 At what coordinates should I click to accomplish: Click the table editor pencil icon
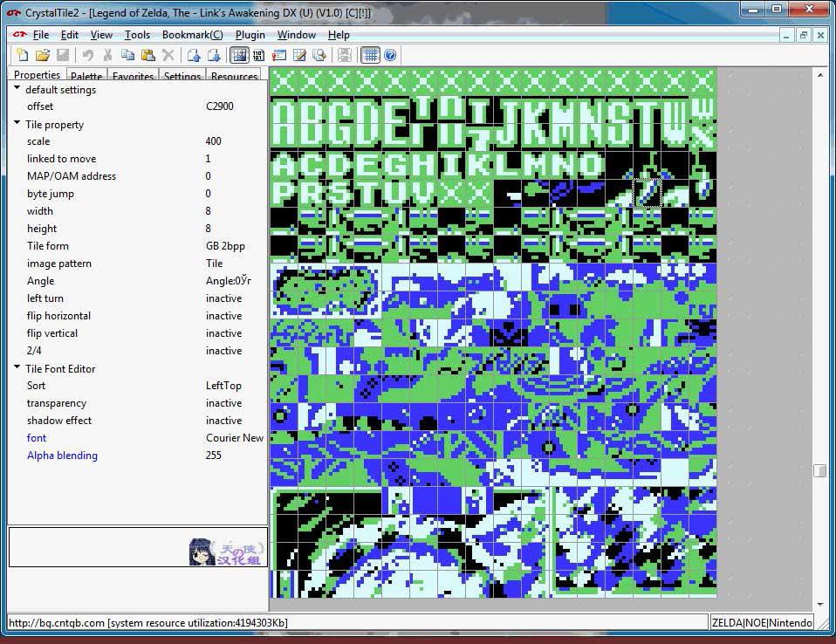pyautogui.click(x=299, y=55)
